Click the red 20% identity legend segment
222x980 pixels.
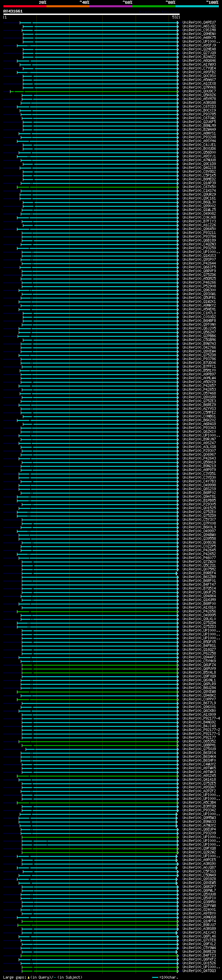pyautogui.click(x=25, y=6)
